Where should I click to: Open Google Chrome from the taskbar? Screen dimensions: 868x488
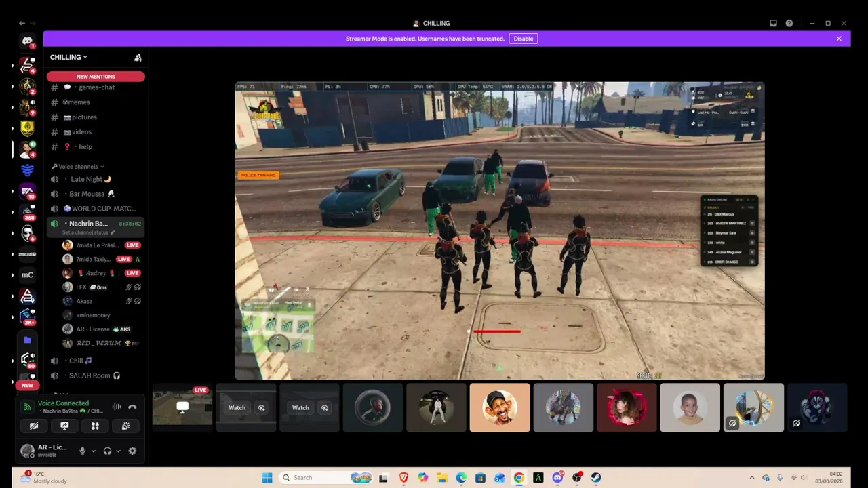tap(519, 478)
